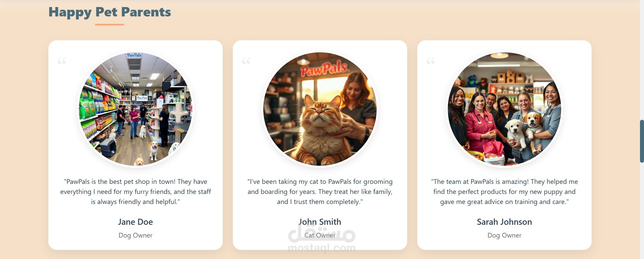
Task: Click the quote mark icon on Sarah Johnson's card
Action: (x=431, y=61)
